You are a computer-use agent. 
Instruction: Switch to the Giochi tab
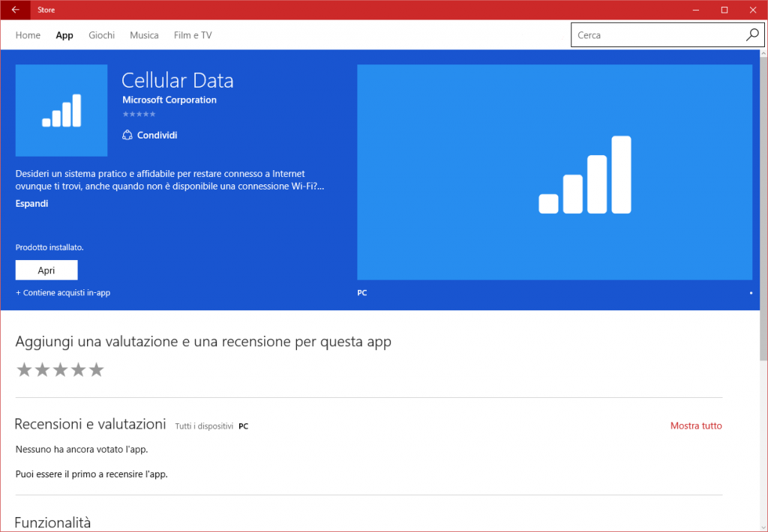tap(101, 35)
